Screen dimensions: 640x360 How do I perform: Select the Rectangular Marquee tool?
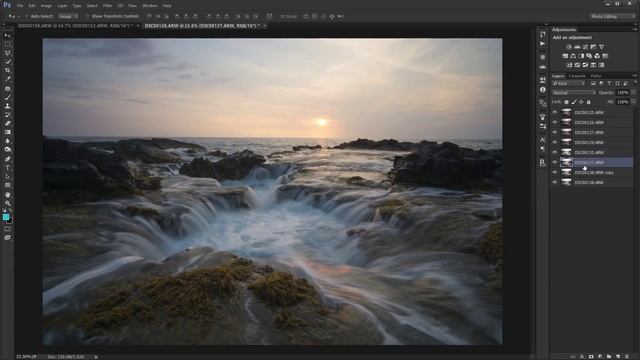pyautogui.click(x=7, y=44)
